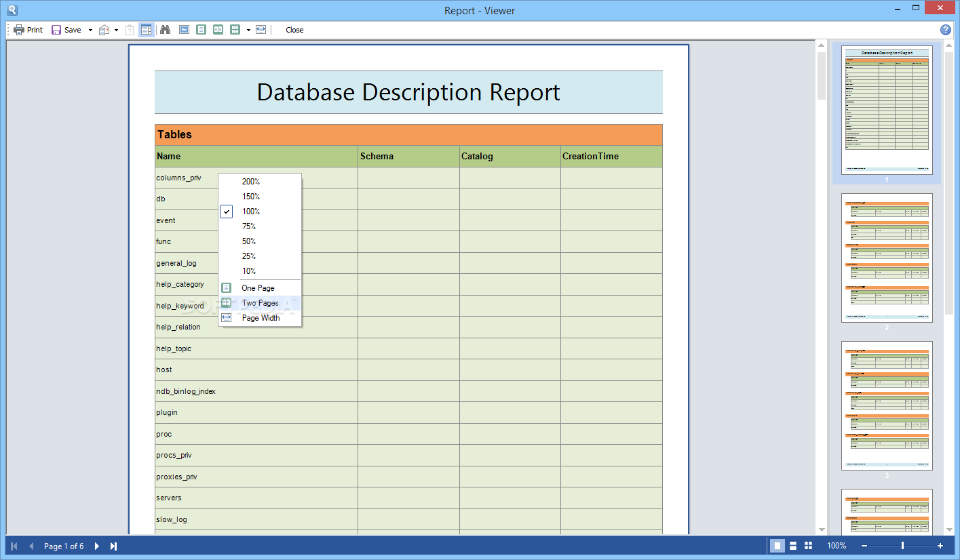
Task: Click the zoom out minus button
Action: click(864, 546)
